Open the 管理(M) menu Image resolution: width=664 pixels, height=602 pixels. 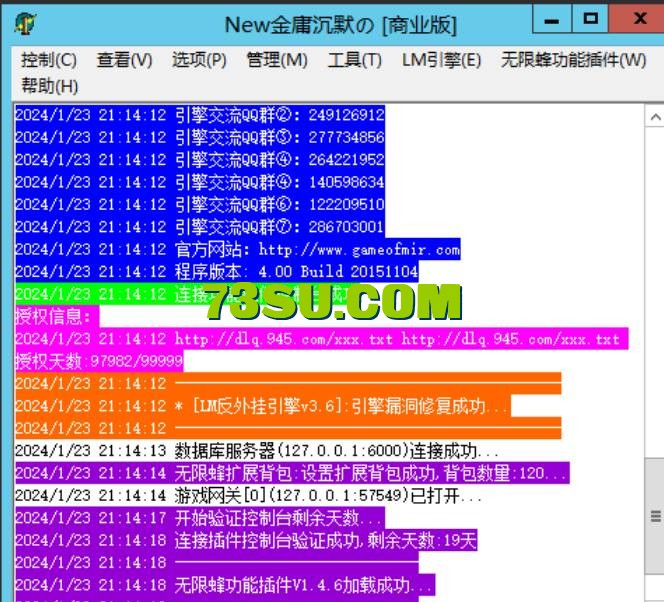(277, 60)
